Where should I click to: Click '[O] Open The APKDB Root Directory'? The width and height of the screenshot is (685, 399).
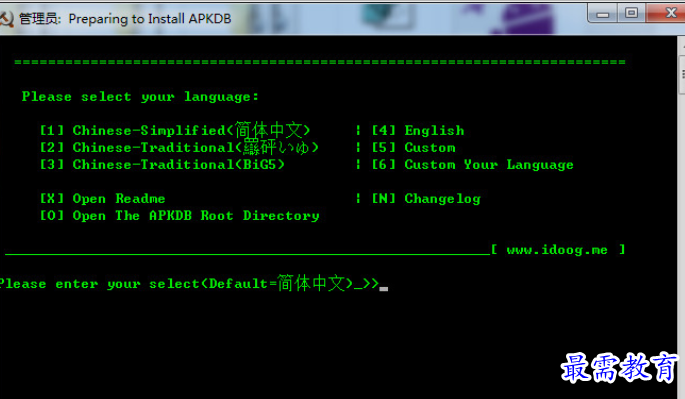pyautogui.click(x=180, y=216)
